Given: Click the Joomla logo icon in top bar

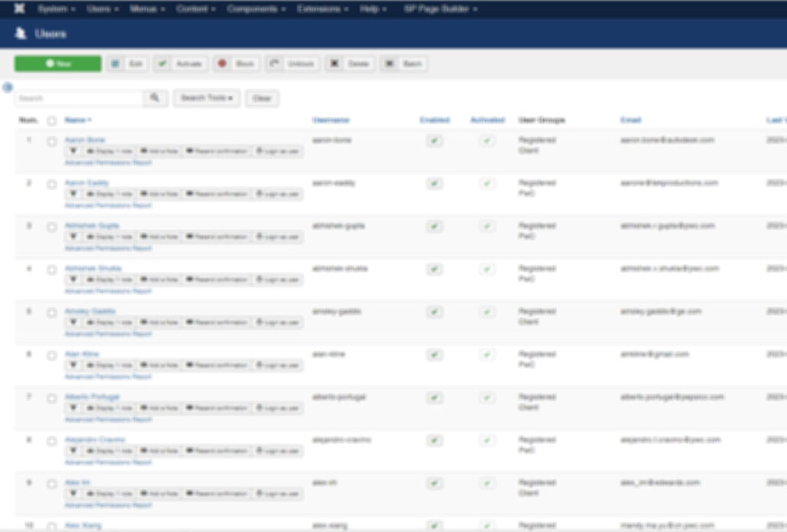Looking at the screenshot, I should [x=18, y=8].
